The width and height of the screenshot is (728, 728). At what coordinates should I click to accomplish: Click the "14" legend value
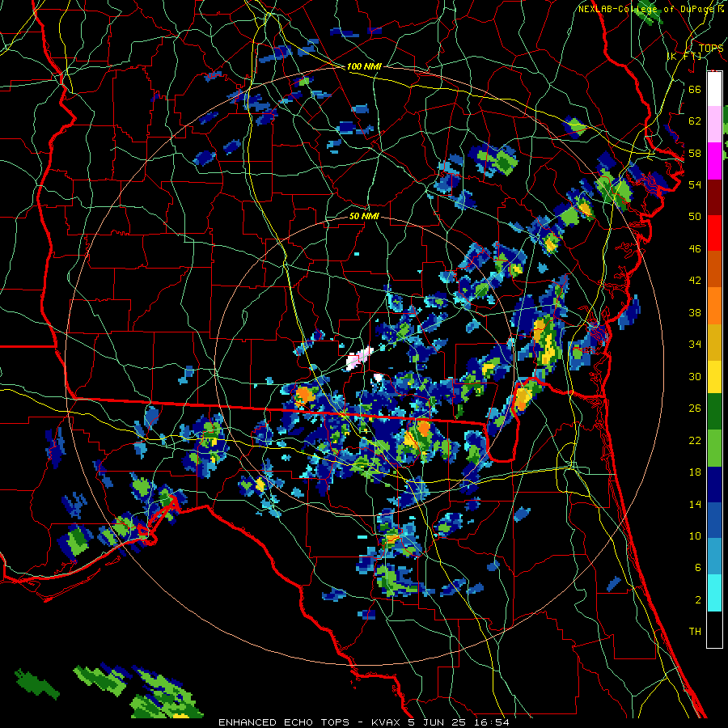[x=695, y=504]
